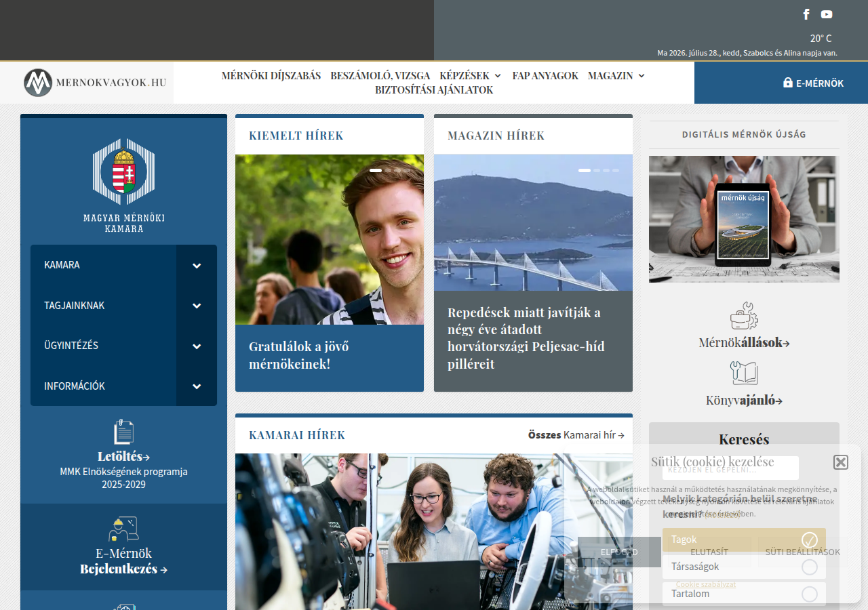The image size is (868, 610).
Task: Select the active slide dot in Kiemelt hírek
Action: point(376,171)
